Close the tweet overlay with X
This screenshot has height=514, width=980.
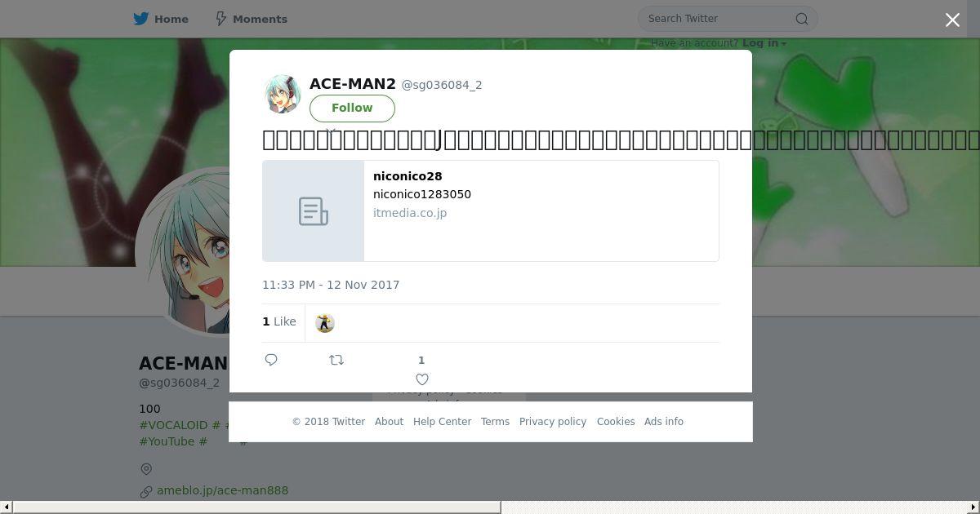point(952,20)
